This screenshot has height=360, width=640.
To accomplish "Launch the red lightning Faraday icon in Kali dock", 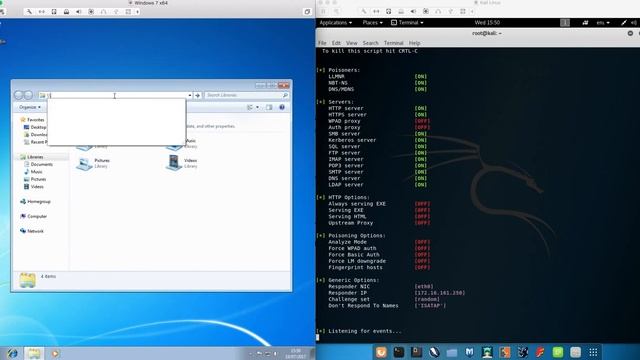I will [x=540, y=352].
